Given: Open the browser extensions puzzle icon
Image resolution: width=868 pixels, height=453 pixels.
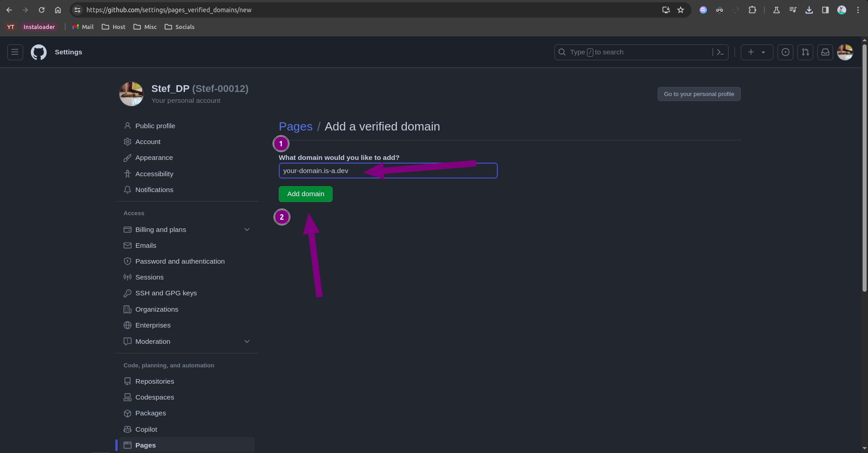Looking at the screenshot, I should pos(752,10).
